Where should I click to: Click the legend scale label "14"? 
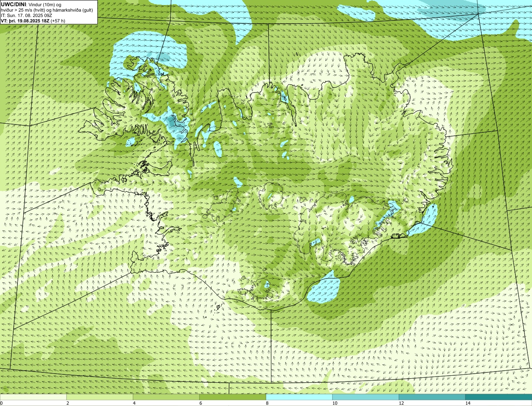point(468,403)
